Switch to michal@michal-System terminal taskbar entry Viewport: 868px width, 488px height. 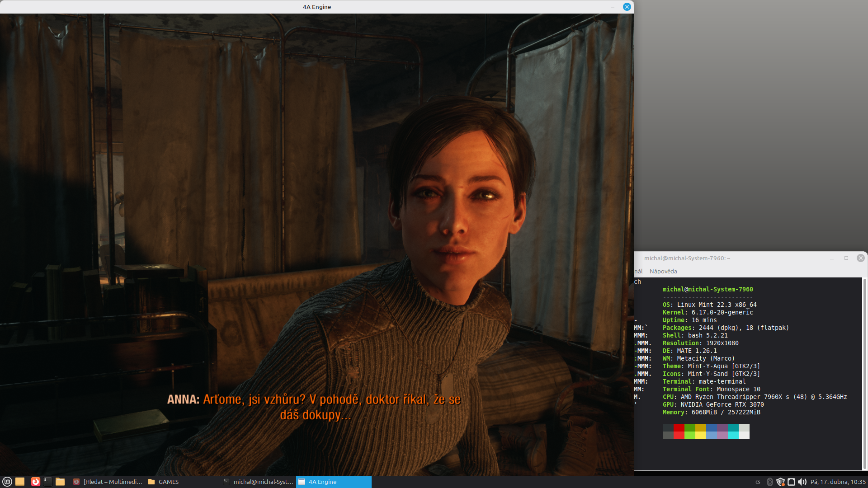pos(259,482)
